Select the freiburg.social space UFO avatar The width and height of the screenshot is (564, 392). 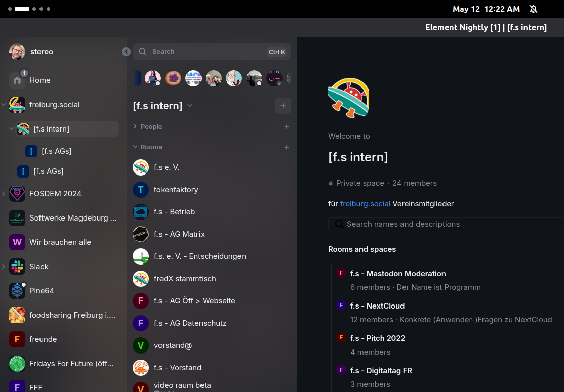click(x=17, y=105)
